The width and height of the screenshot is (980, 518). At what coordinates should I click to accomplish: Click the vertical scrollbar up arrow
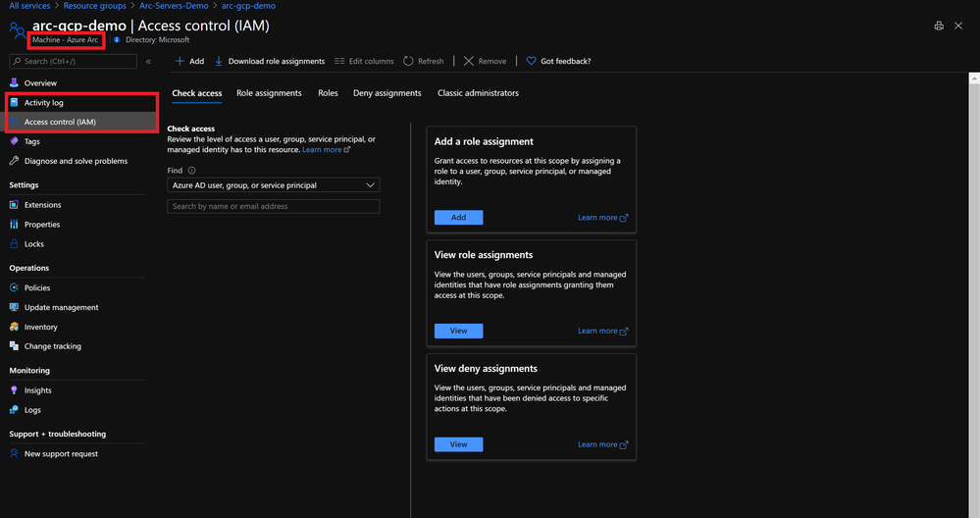click(x=974, y=79)
